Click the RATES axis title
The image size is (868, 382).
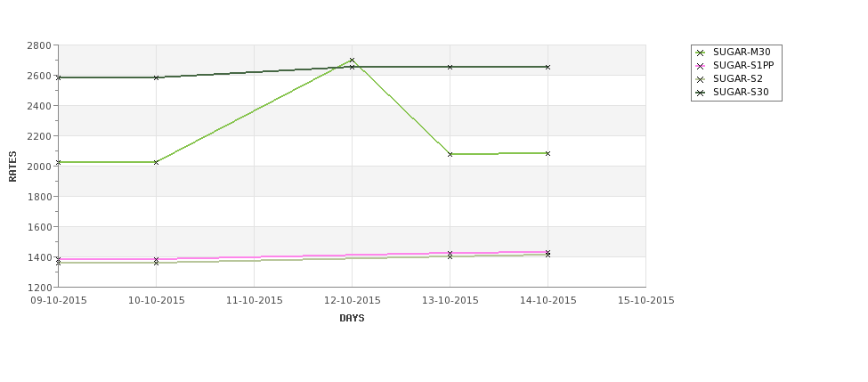pos(12,167)
